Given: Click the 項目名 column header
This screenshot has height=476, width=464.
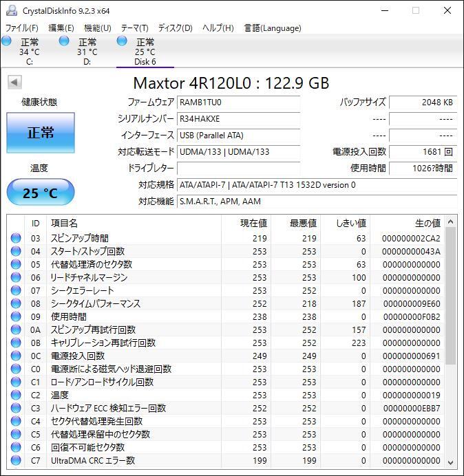Looking at the screenshot, I should point(64,223).
